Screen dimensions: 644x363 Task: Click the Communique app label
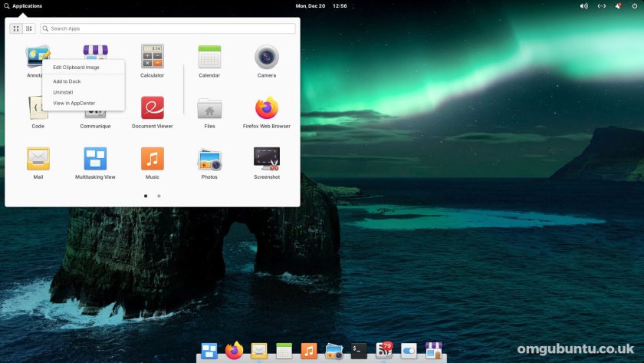(x=95, y=126)
